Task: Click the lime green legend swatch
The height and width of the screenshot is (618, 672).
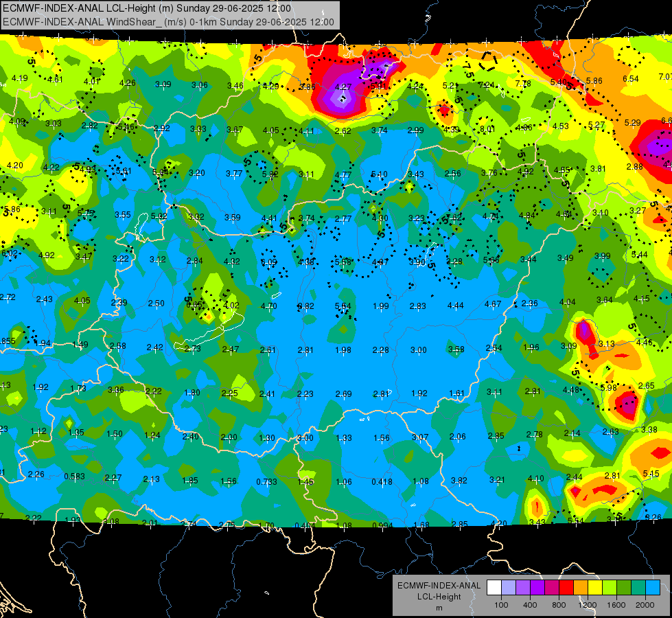Action: (610, 588)
